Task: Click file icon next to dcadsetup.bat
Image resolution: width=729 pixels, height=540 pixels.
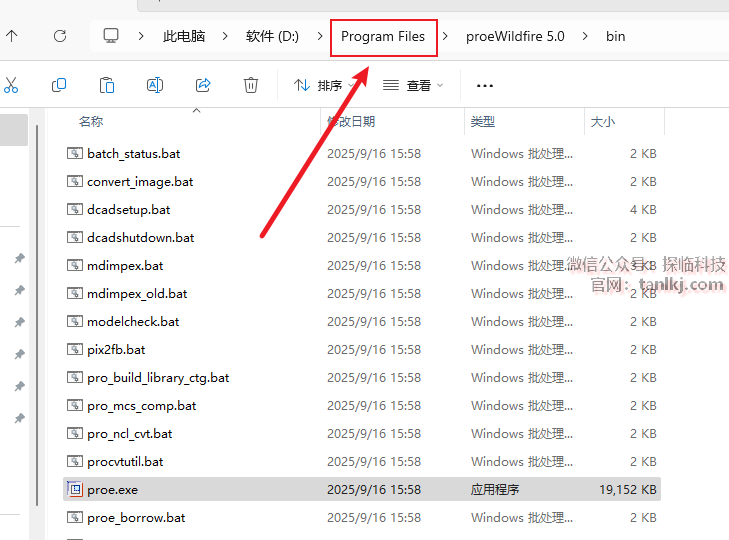Action: click(75, 209)
